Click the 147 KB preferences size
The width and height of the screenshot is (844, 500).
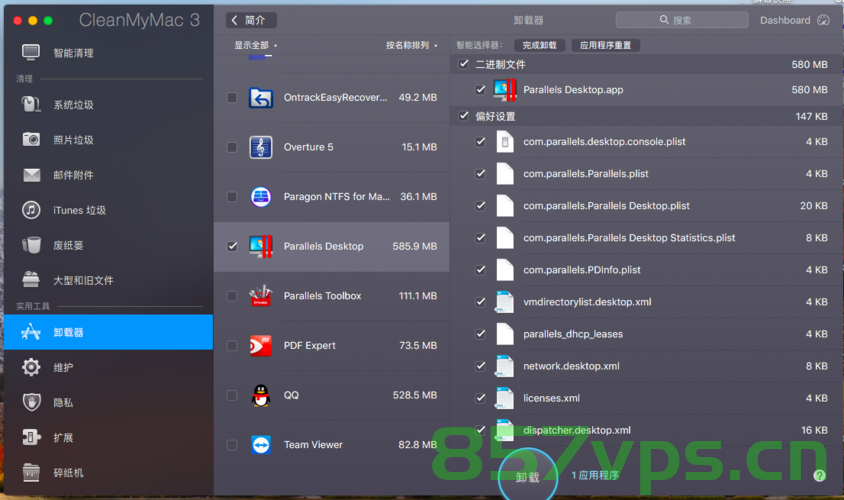pyautogui.click(x=812, y=116)
